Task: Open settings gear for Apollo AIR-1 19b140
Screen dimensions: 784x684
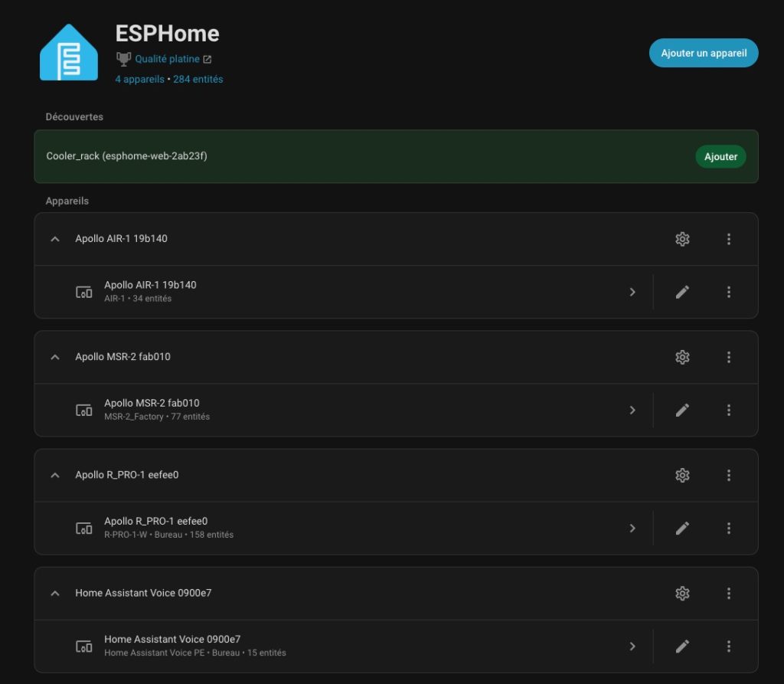Action: 682,239
